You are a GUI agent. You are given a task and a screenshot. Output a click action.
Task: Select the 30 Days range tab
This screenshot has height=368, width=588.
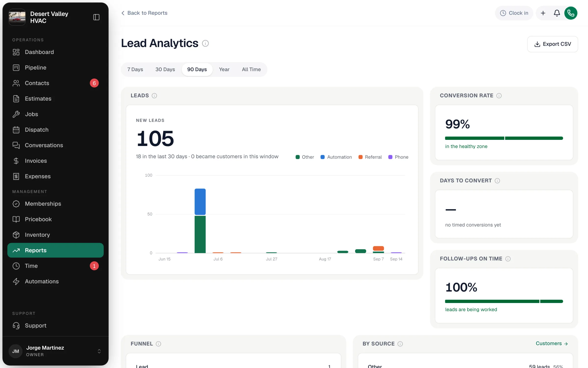[165, 69]
